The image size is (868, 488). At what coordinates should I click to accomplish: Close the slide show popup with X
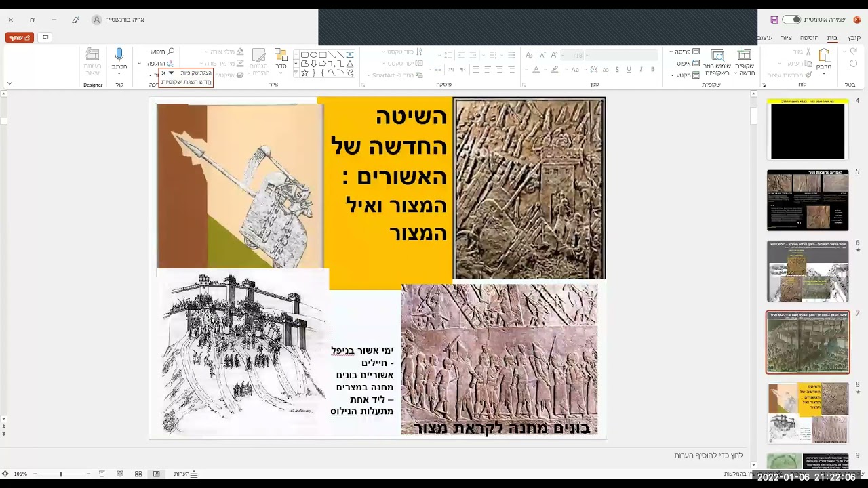click(163, 73)
